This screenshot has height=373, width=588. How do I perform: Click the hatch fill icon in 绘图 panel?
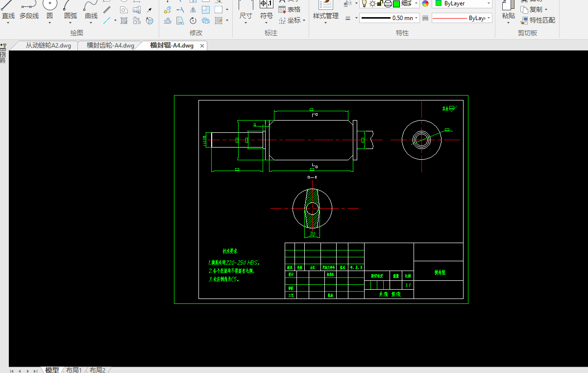124,21
